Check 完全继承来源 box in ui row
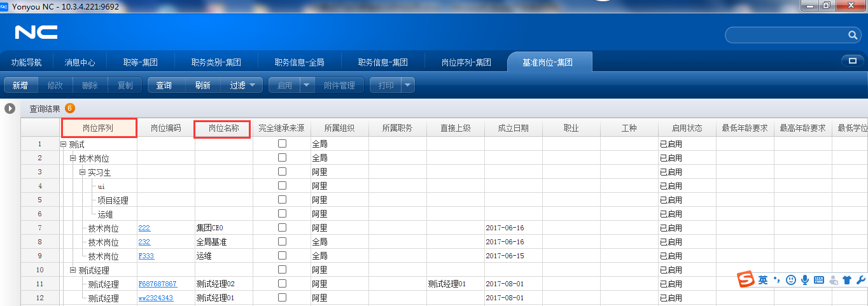 282,186
